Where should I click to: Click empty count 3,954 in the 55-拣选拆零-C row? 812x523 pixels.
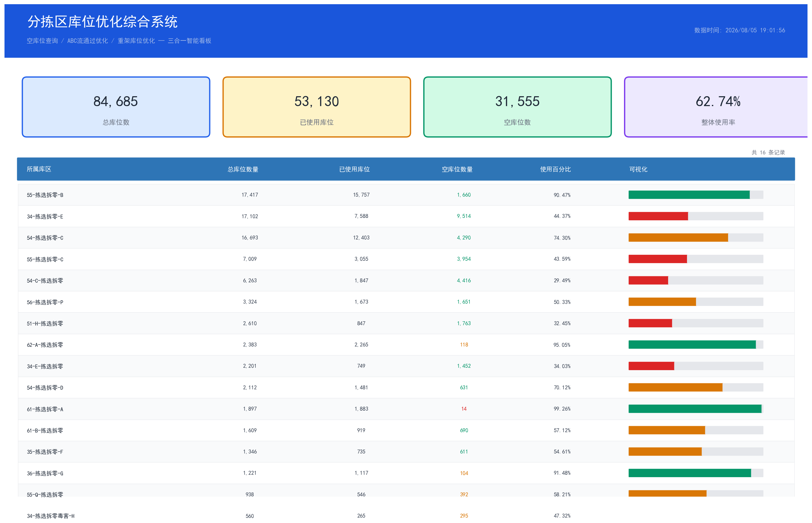point(464,259)
